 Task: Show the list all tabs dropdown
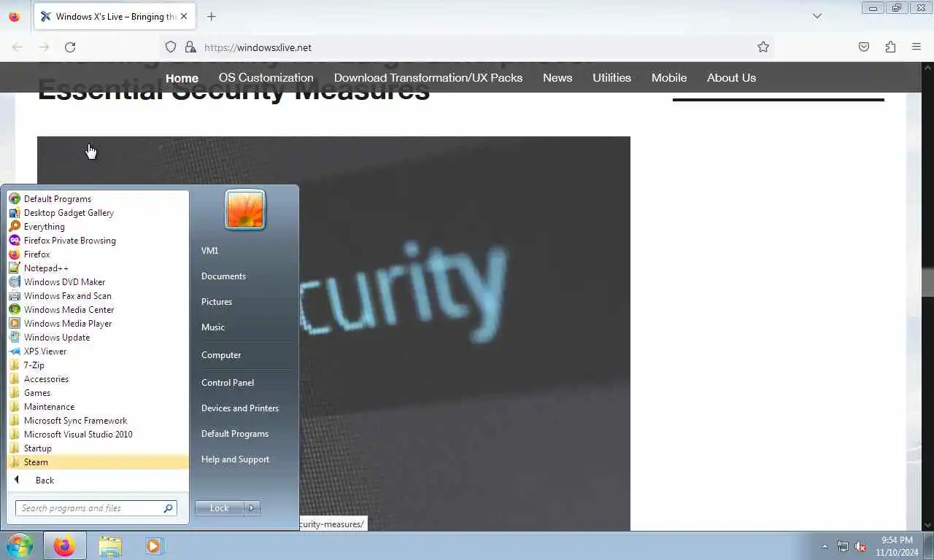pyautogui.click(x=817, y=16)
